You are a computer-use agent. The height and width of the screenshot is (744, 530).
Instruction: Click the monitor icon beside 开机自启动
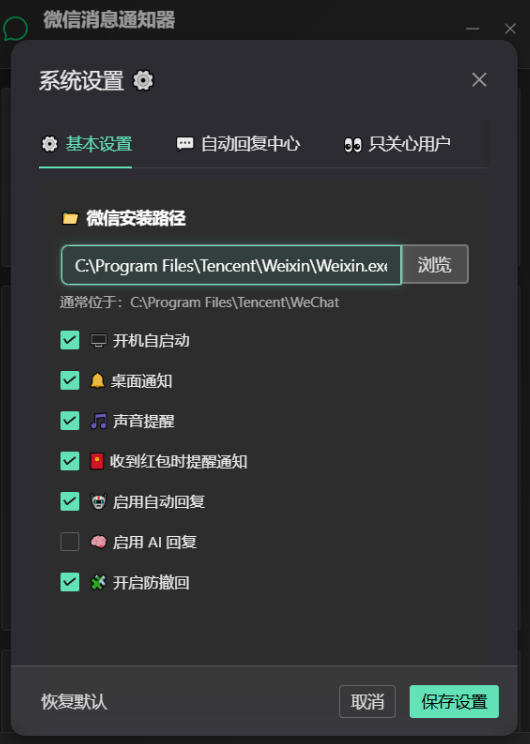pyautogui.click(x=98, y=341)
